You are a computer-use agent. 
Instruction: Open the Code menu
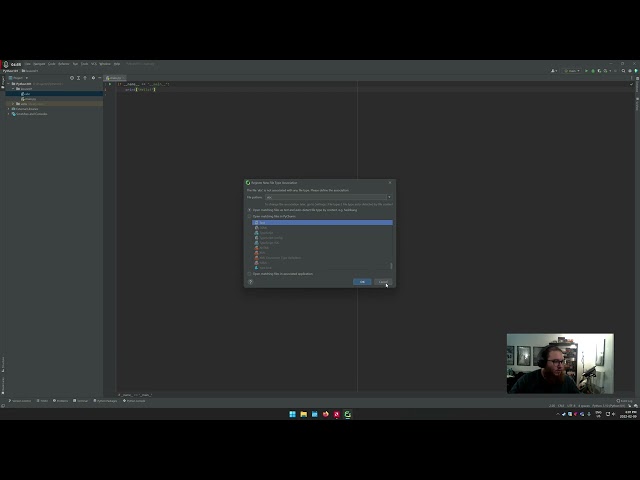pos(51,64)
